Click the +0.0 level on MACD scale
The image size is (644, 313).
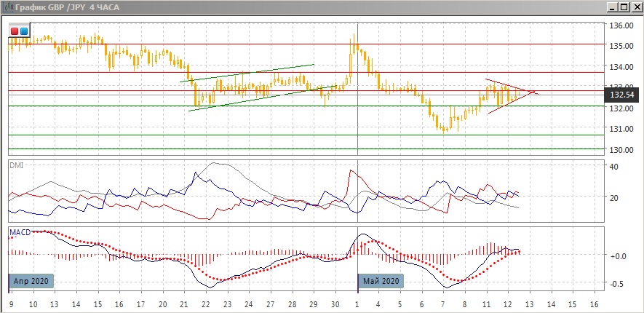pos(618,256)
